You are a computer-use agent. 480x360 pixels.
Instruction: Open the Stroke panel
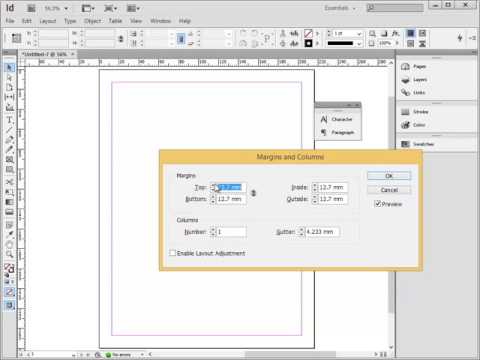click(415, 112)
